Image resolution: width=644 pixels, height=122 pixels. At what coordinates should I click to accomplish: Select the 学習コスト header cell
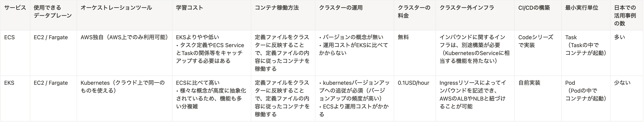(x=212, y=15)
